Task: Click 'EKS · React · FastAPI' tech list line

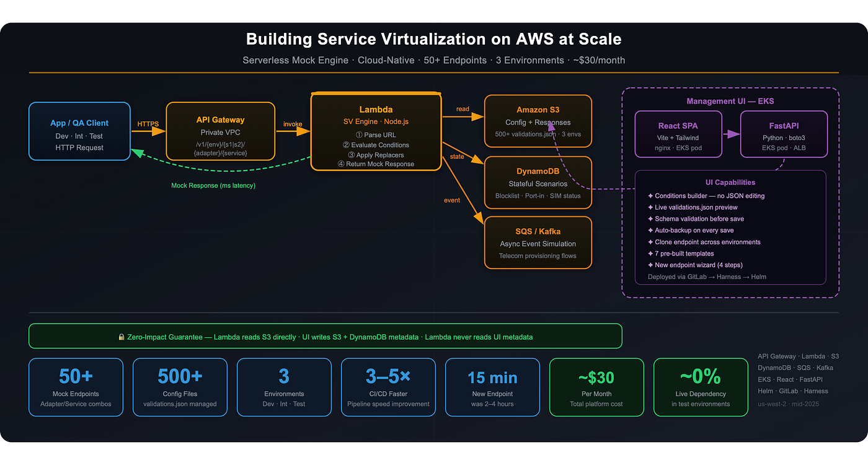Action: pos(790,379)
